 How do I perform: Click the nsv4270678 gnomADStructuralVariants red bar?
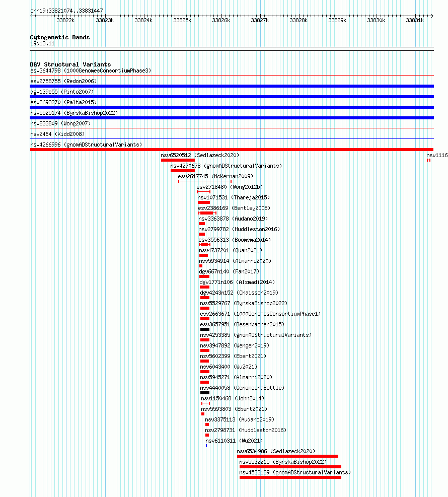tap(183, 171)
